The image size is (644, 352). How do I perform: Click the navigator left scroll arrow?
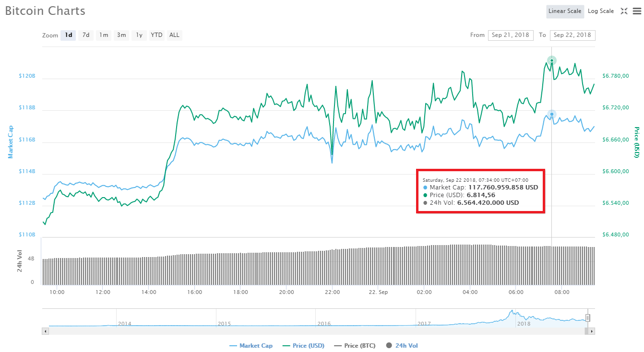46,331
